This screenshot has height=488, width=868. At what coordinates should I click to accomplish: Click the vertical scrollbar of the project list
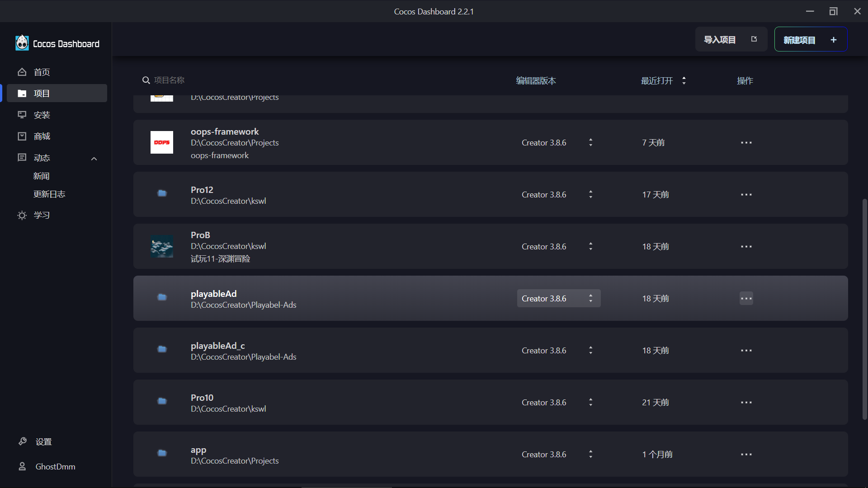[864, 310]
